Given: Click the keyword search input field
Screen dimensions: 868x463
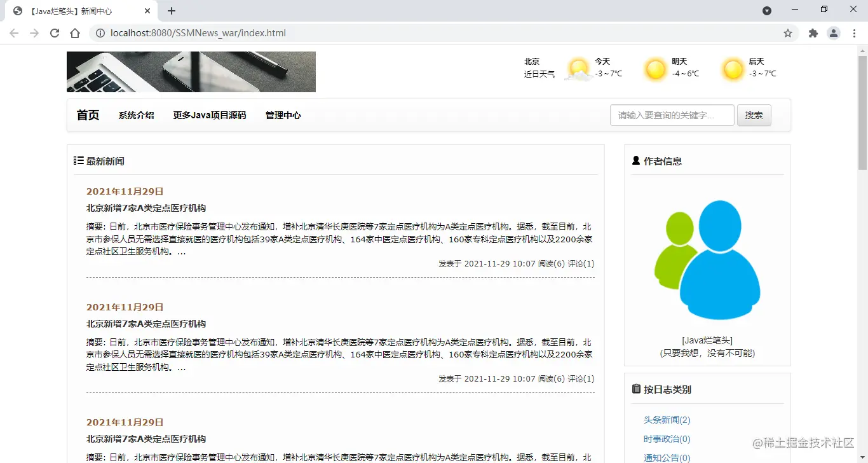Looking at the screenshot, I should (672, 115).
